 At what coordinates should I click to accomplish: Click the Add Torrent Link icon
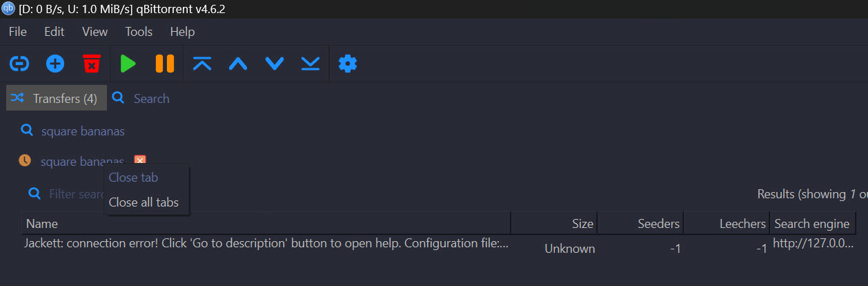tap(19, 64)
